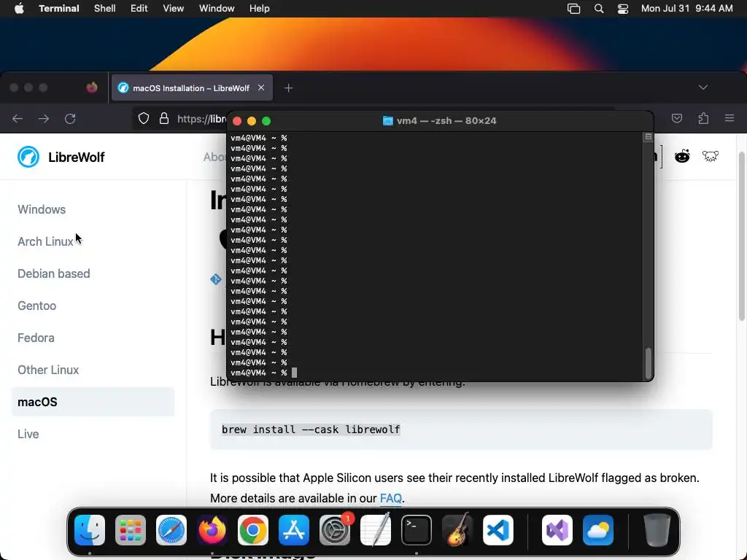Launch GarageBand from the Dock
747x560 pixels.
(457, 529)
